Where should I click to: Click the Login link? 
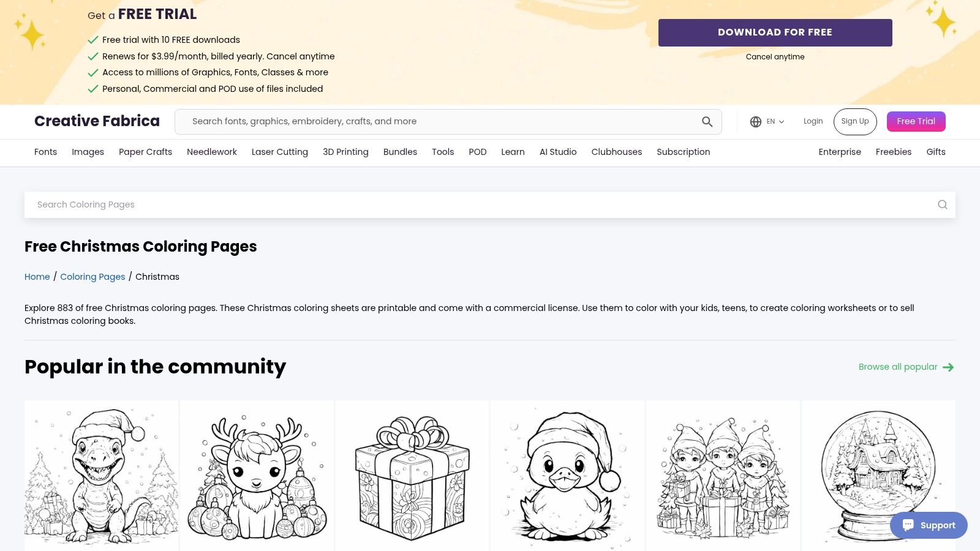[x=813, y=121]
